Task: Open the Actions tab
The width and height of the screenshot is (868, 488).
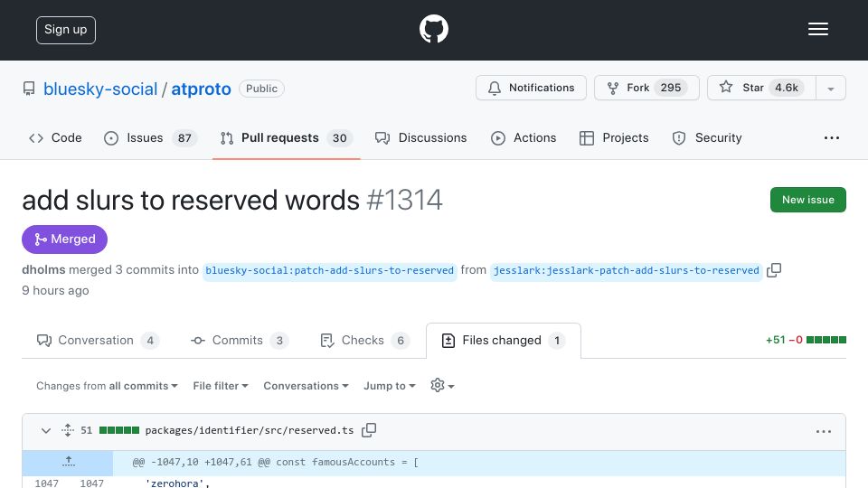Action: coord(524,137)
